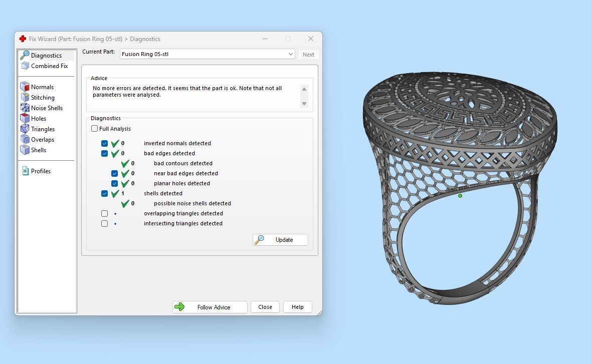Click the Follow Advice button
This screenshot has height=364, width=591.
pyautogui.click(x=210, y=307)
